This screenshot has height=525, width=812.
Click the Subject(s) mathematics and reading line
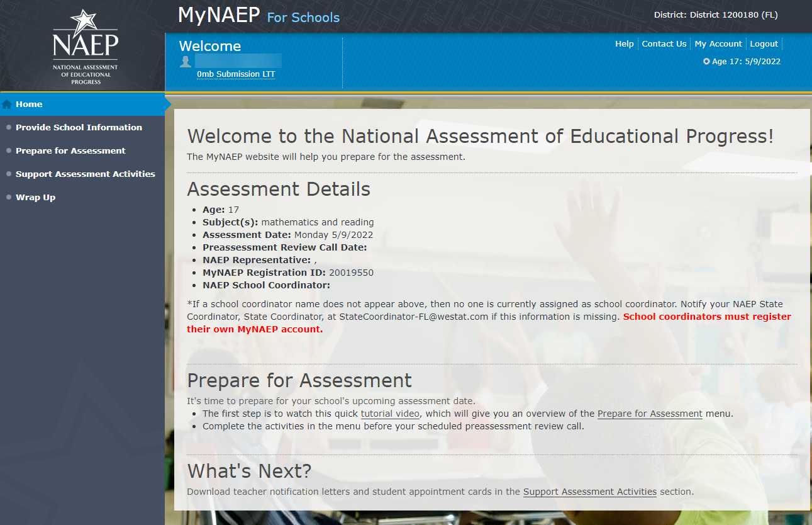pyautogui.click(x=288, y=222)
